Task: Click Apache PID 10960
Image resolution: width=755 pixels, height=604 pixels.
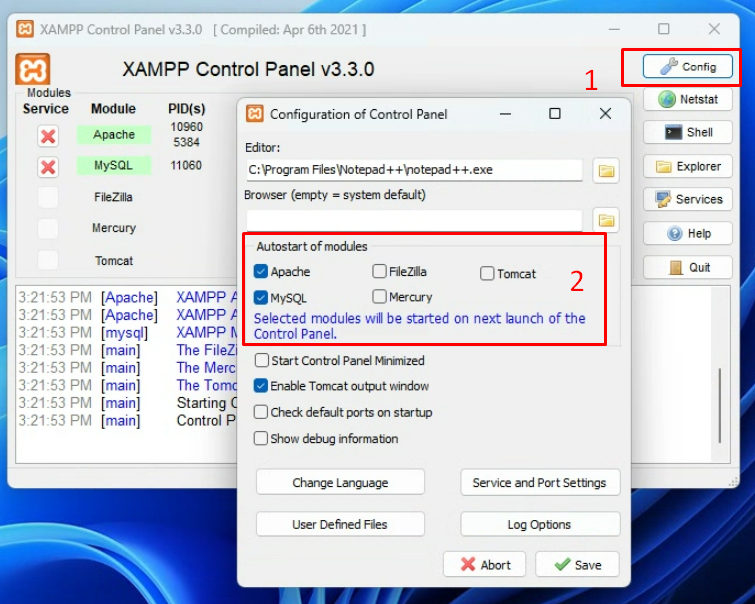Action: point(186,127)
